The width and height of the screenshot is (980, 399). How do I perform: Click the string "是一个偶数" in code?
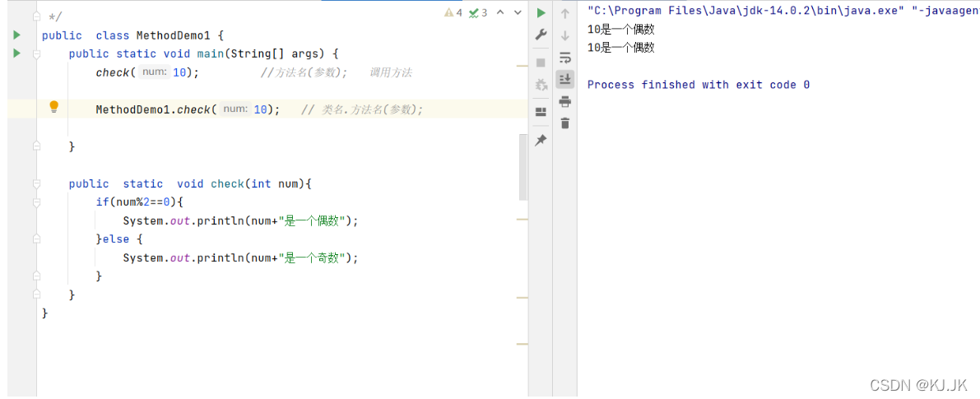click(313, 220)
